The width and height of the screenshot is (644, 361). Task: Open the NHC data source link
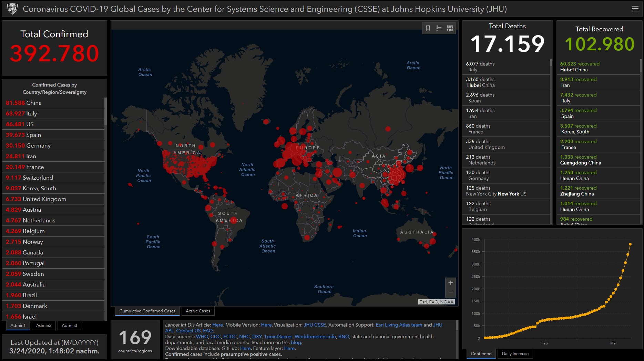pyautogui.click(x=244, y=337)
